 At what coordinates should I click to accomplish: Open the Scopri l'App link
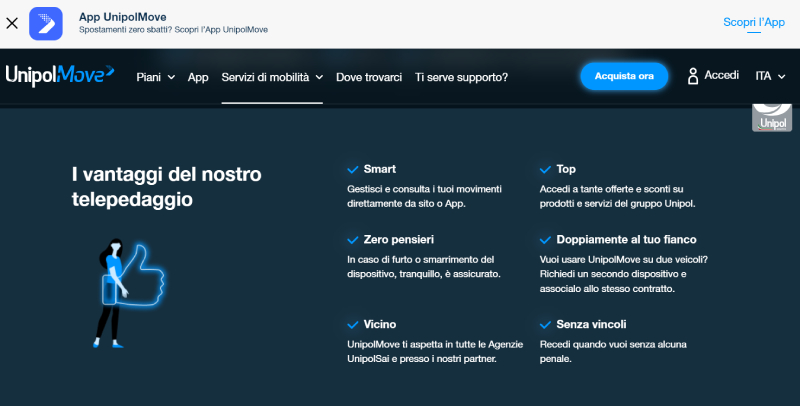(754, 22)
